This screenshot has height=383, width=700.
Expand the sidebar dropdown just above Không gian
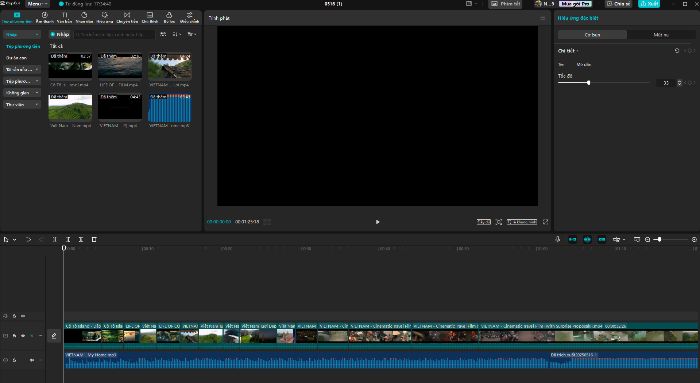[22, 81]
